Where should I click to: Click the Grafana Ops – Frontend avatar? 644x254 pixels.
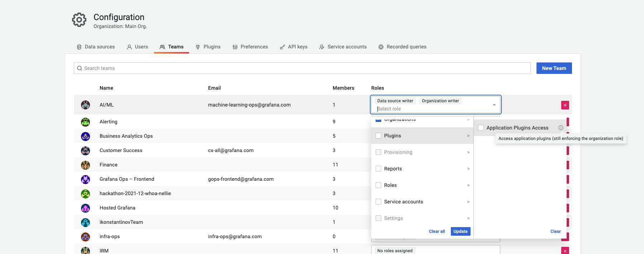pos(85,179)
